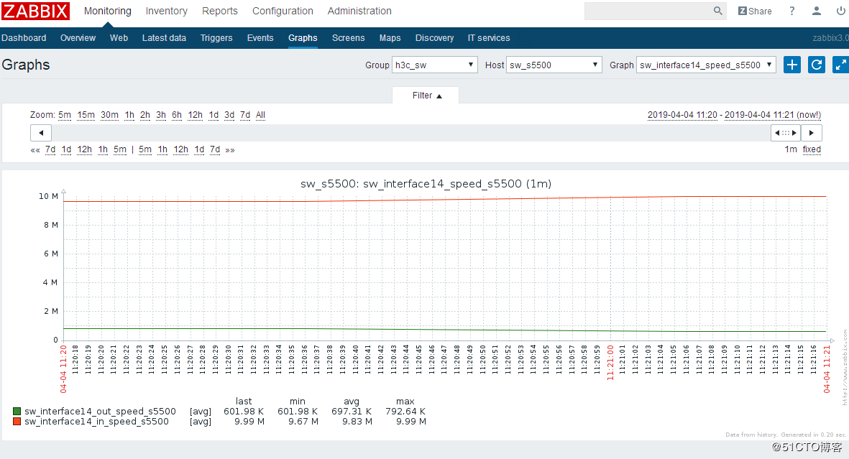Toggle fullscreen mode icon
The image size is (849, 459).
click(840, 65)
